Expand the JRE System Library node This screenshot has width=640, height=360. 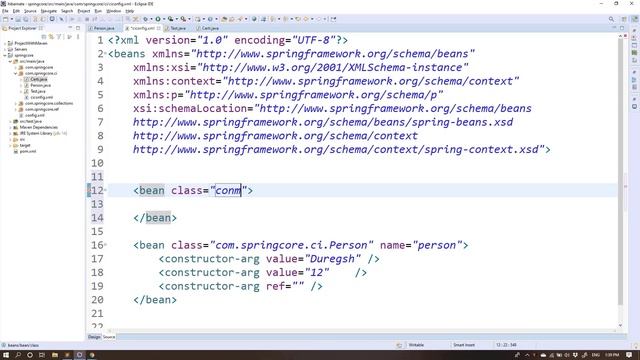pos(10,133)
